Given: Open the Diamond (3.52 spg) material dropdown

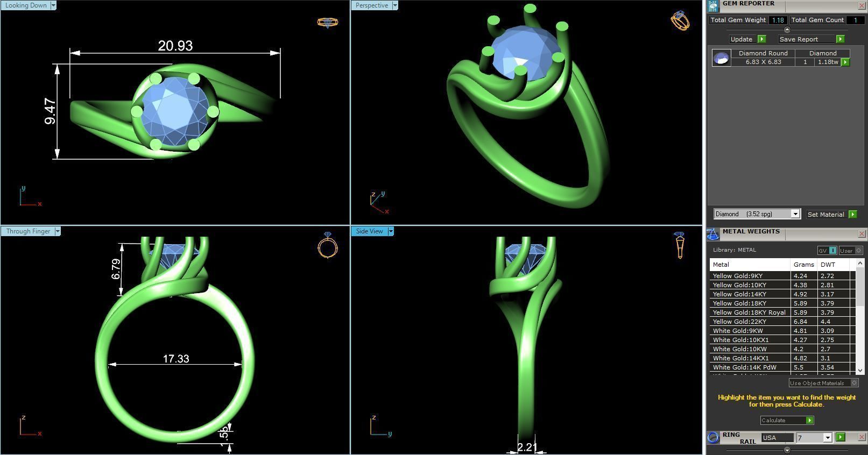Looking at the screenshot, I should [x=795, y=214].
